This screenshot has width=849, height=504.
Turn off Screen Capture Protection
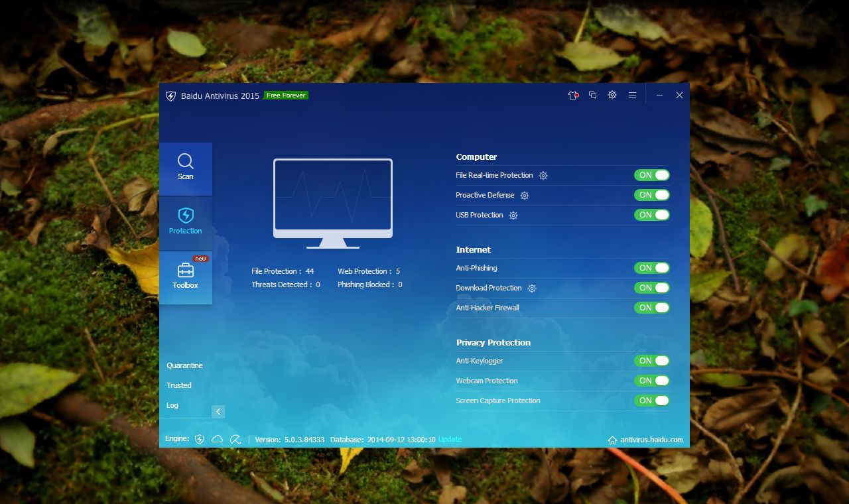tap(652, 401)
